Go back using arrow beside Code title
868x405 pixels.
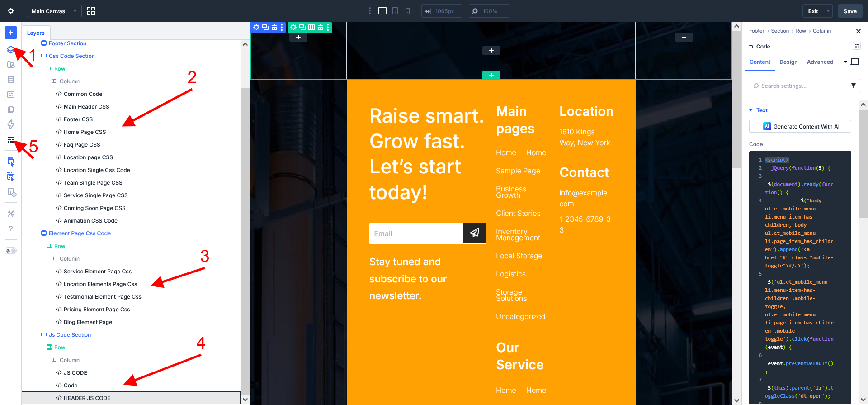[751, 46]
